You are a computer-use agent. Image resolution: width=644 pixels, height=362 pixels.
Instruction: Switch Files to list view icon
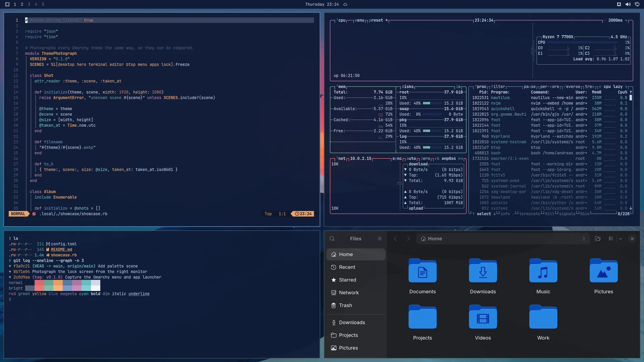click(x=611, y=239)
